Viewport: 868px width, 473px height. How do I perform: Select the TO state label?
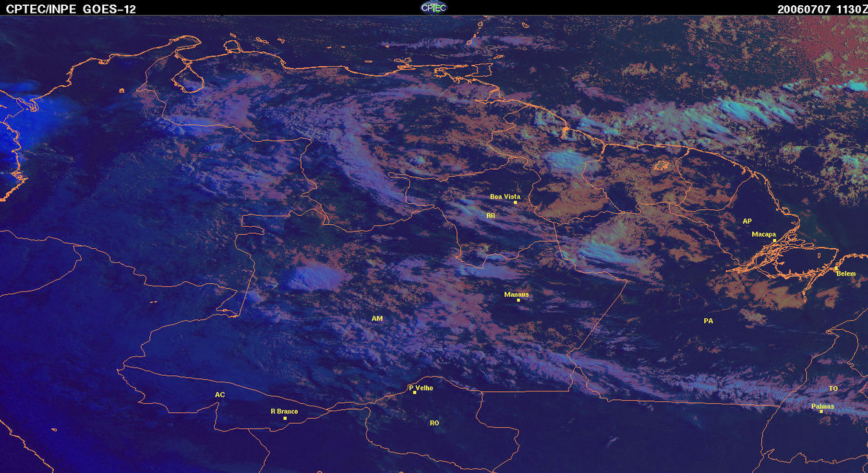point(833,389)
